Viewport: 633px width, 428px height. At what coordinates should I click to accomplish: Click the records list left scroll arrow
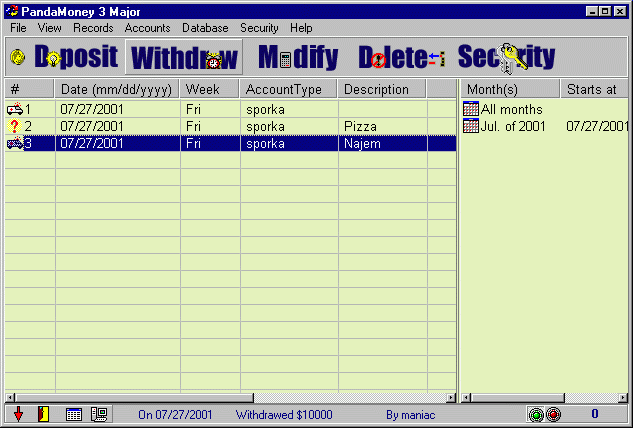tap(10, 398)
